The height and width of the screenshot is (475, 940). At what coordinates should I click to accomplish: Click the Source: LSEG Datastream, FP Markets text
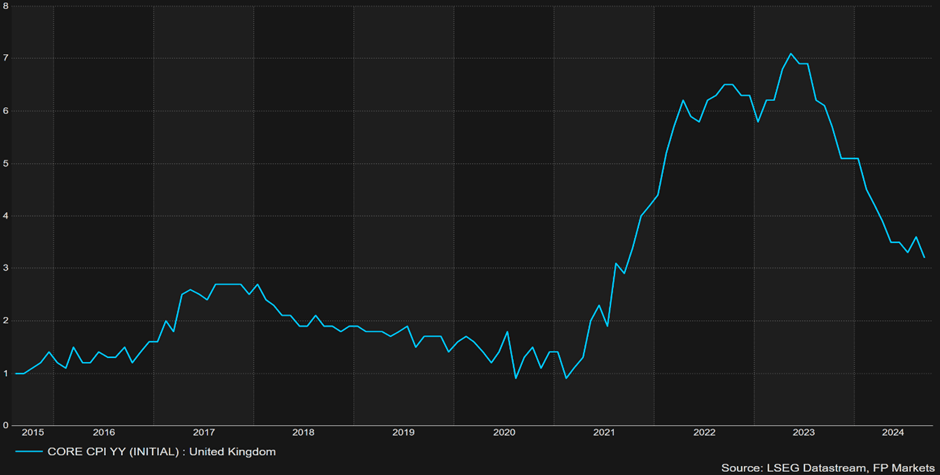(827, 467)
